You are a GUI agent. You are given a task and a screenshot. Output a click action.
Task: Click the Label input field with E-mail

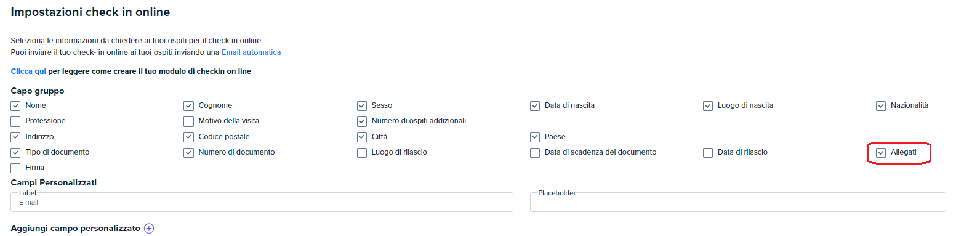pos(262,202)
